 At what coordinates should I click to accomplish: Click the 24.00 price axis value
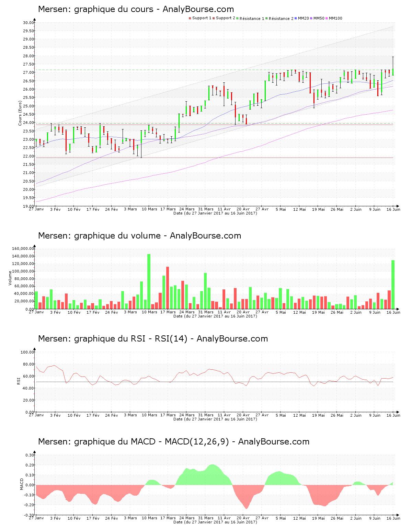point(28,123)
